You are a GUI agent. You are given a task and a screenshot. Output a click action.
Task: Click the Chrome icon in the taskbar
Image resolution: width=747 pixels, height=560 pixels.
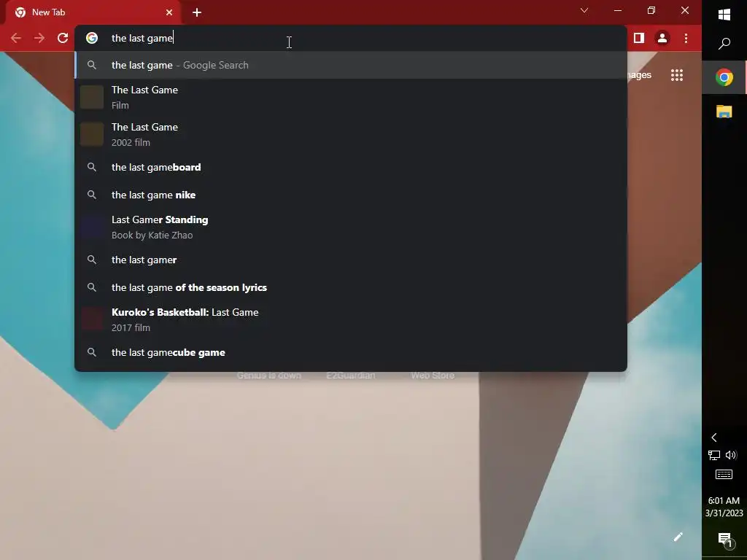pyautogui.click(x=724, y=77)
